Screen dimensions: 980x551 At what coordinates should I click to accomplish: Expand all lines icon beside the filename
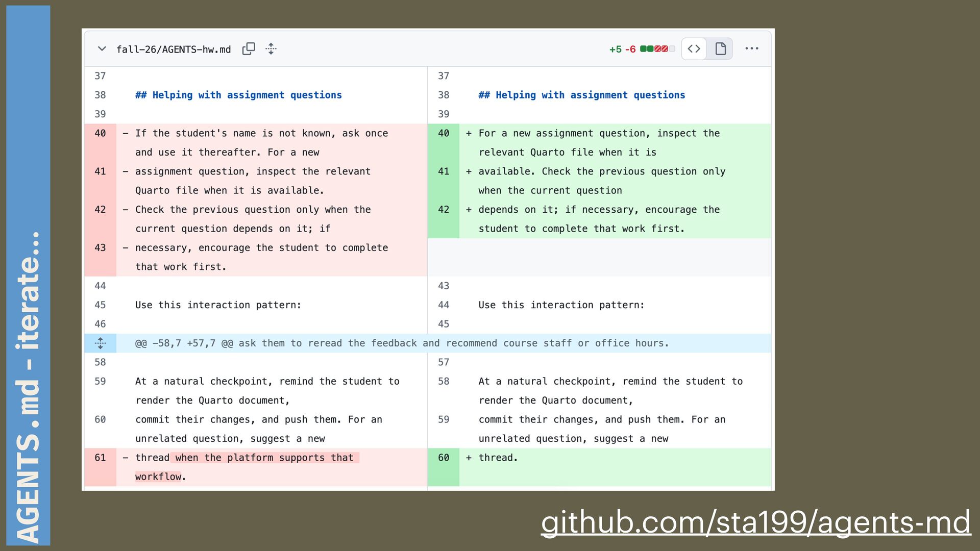(271, 49)
